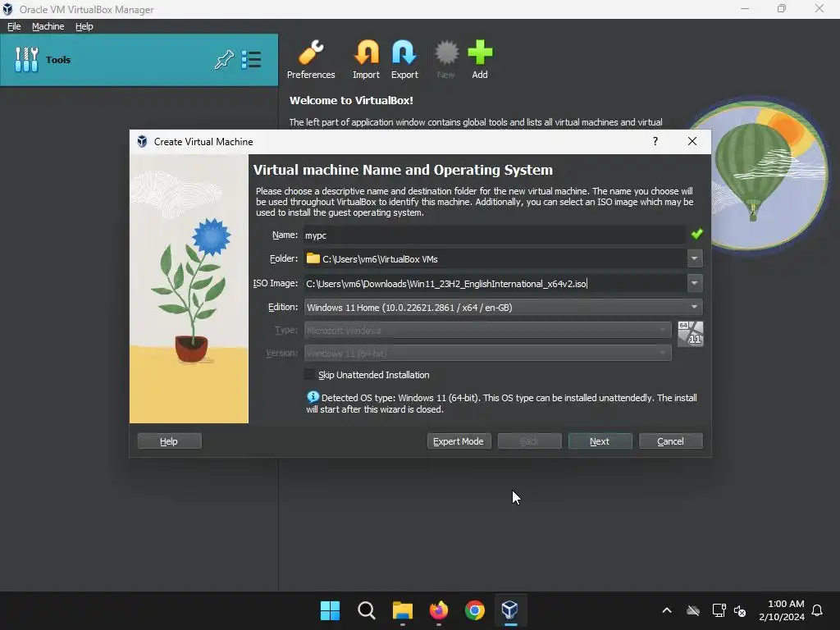Expand the ISO Image dropdown arrow
The width and height of the screenshot is (840, 630).
click(694, 283)
